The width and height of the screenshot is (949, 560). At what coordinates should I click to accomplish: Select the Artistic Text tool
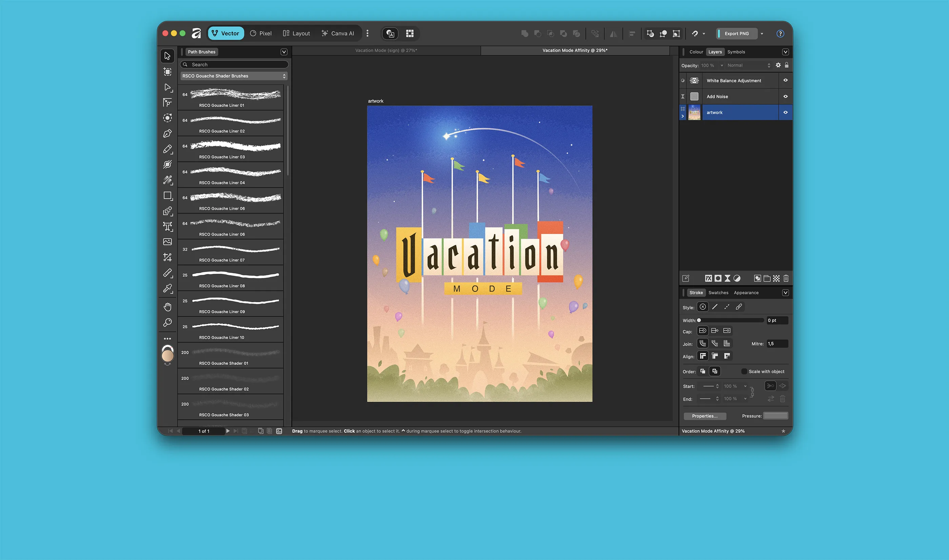(167, 226)
